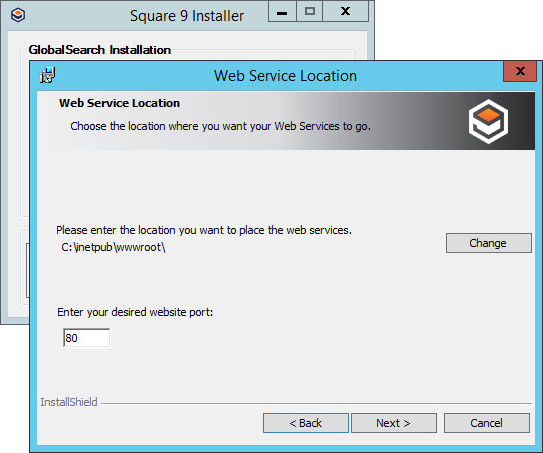This screenshot has width=543, height=453.
Task: Cancel the Web Service Location wizard
Action: pyautogui.click(x=487, y=423)
